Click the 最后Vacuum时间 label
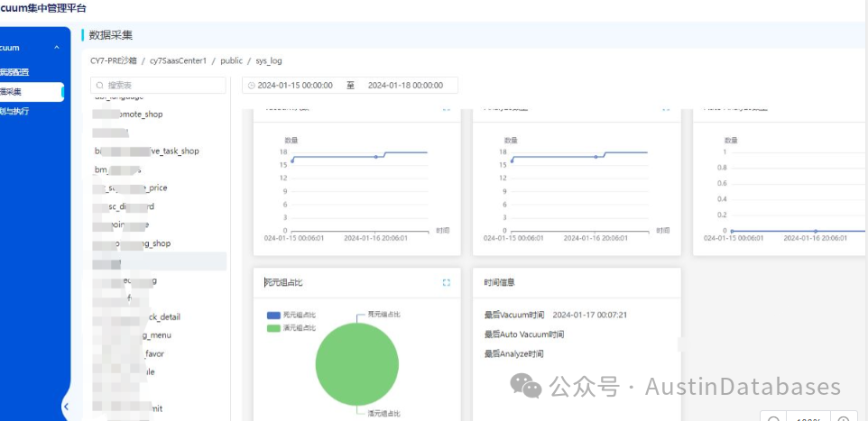 [x=514, y=316]
